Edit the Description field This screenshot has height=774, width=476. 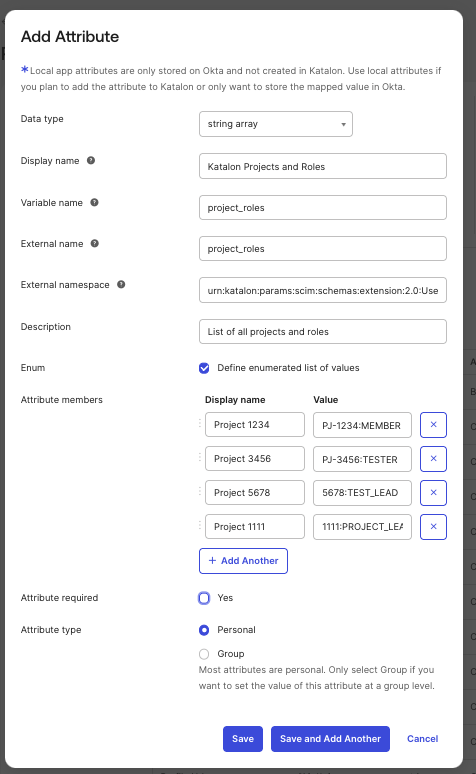(323, 332)
